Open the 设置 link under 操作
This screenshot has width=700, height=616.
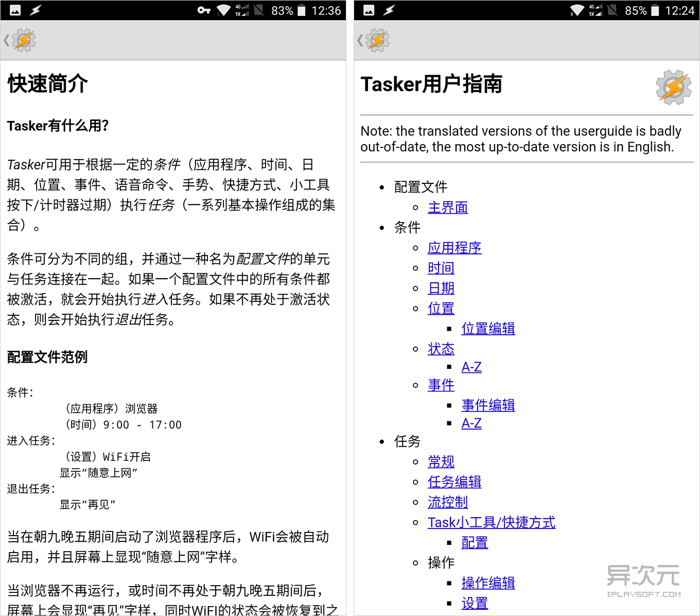point(475,603)
